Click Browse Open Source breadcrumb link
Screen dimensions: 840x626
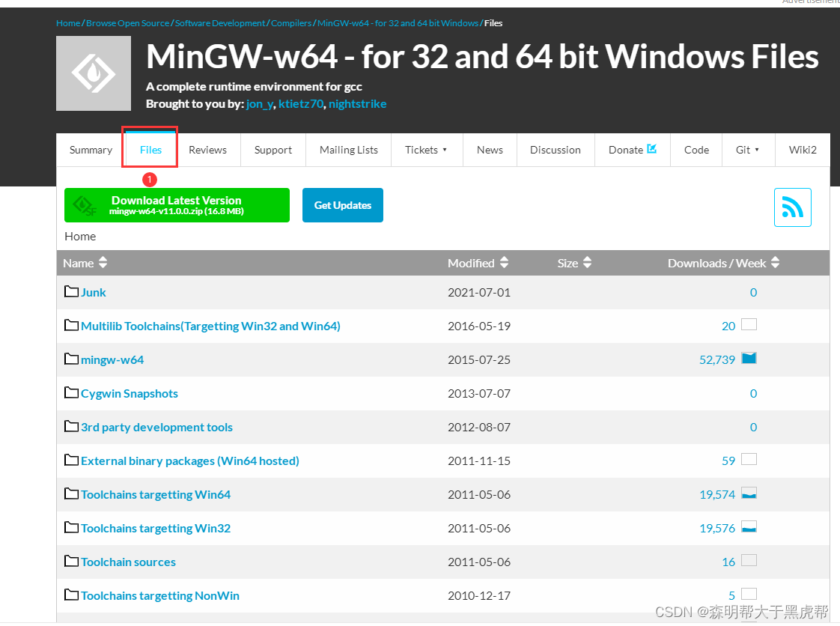(127, 23)
